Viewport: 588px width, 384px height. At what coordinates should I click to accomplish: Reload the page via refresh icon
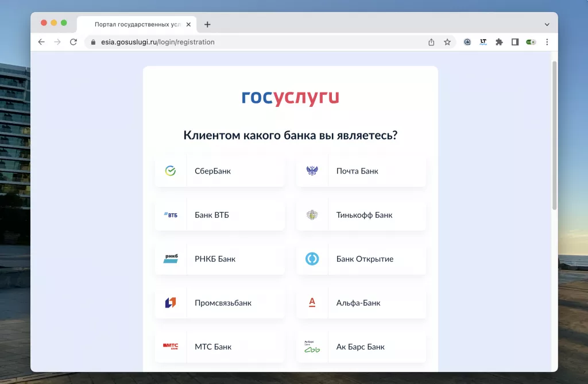click(x=73, y=41)
